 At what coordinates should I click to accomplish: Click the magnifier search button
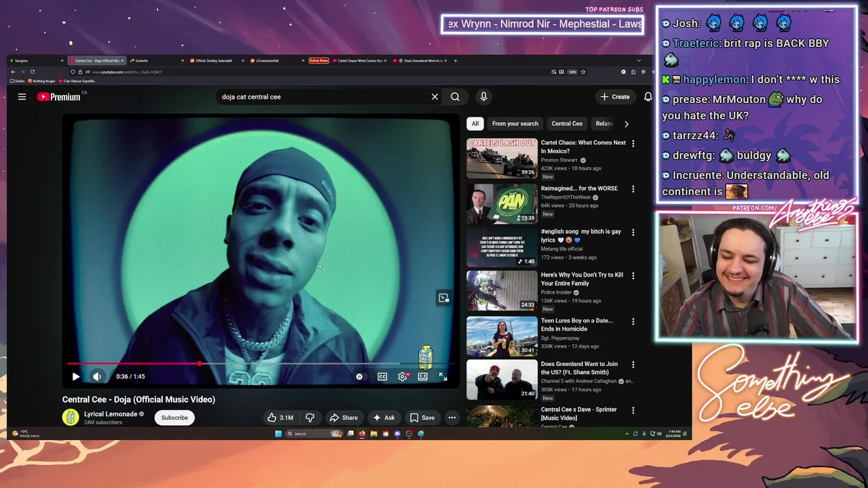click(455, 97)
